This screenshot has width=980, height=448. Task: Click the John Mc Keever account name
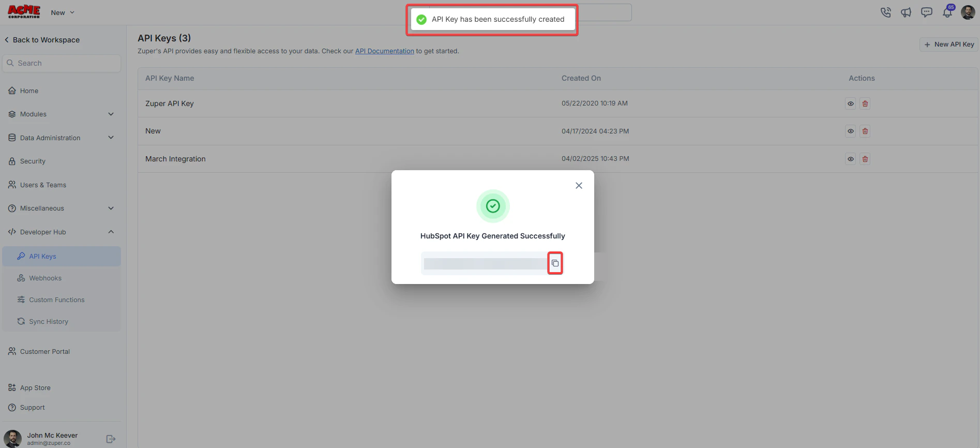[52, 436]
